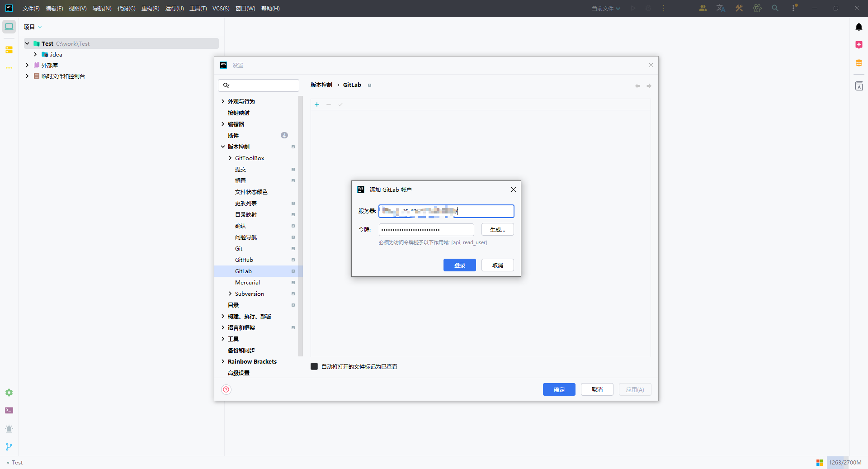This screenshot has width=868, height=469.
Task: Open the Notifications bell
Action: point(859,27)
